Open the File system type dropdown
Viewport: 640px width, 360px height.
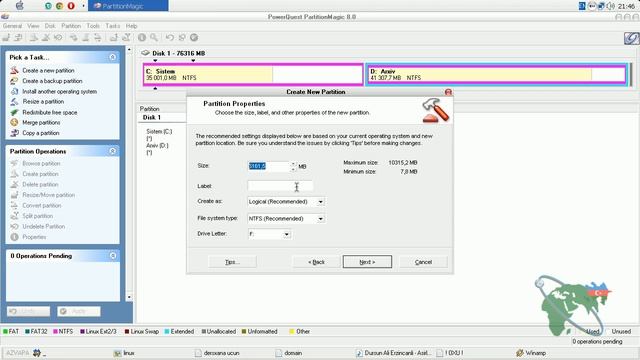320,219
